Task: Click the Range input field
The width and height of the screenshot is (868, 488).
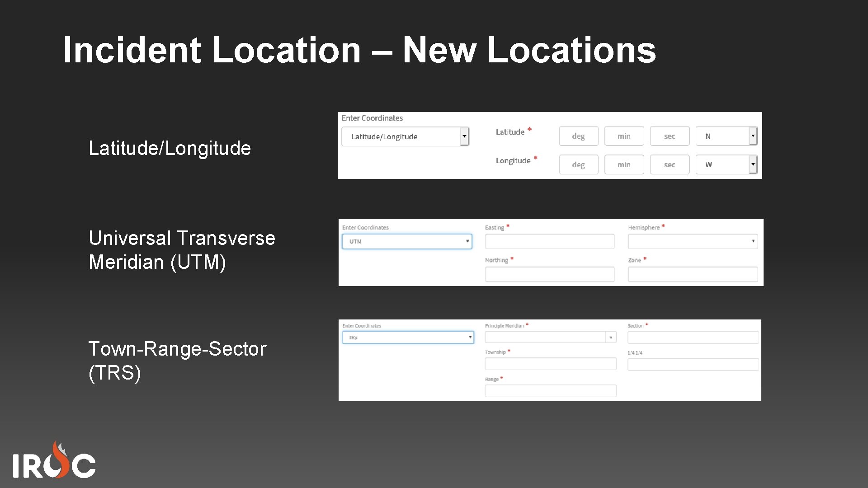Action: coord(551,390)
